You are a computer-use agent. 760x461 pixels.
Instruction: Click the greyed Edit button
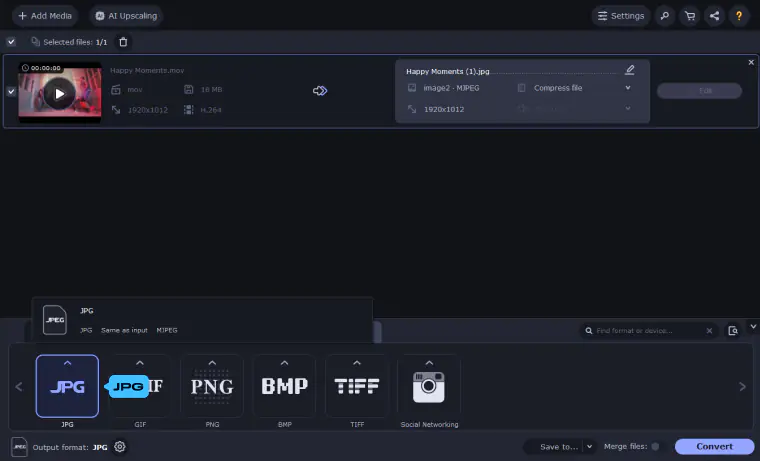tap(699, 91)
